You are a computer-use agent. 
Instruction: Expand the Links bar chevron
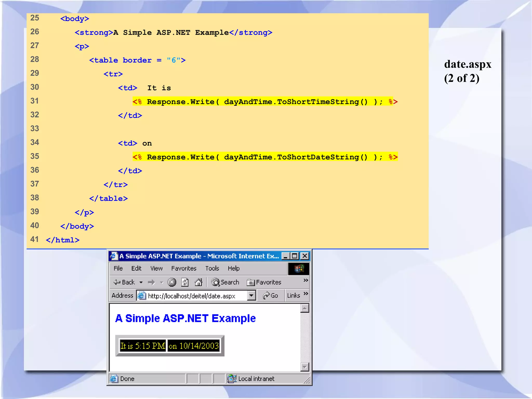[306, 294]
